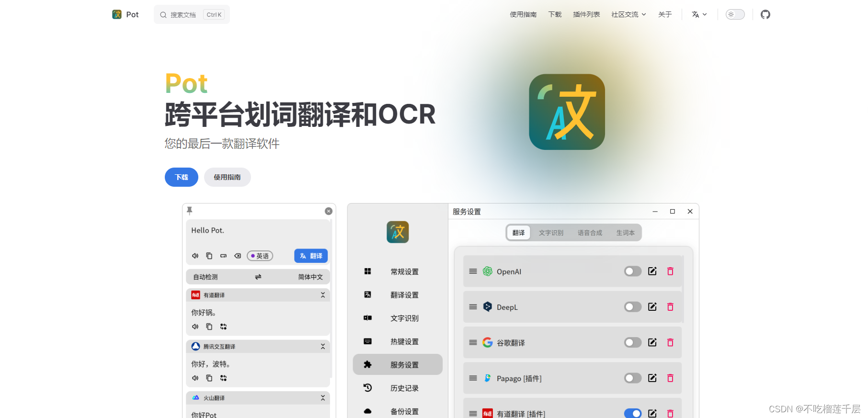
Task: Click the Pot app icon in settings sidebar
Action: 398,232
